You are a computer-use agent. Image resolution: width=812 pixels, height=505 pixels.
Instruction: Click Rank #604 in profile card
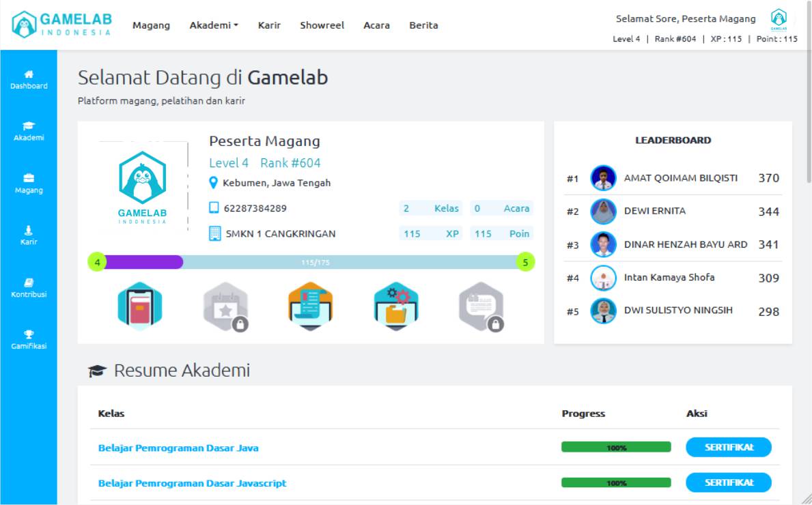(290, 163)
